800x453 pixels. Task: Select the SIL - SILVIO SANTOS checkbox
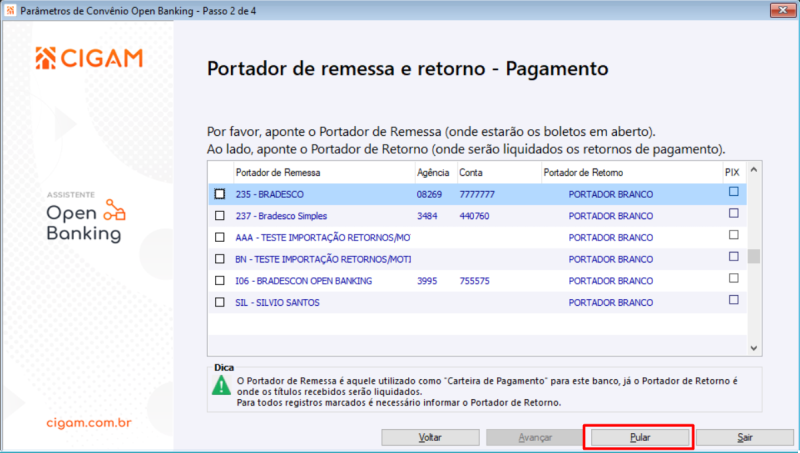(220, 303)
